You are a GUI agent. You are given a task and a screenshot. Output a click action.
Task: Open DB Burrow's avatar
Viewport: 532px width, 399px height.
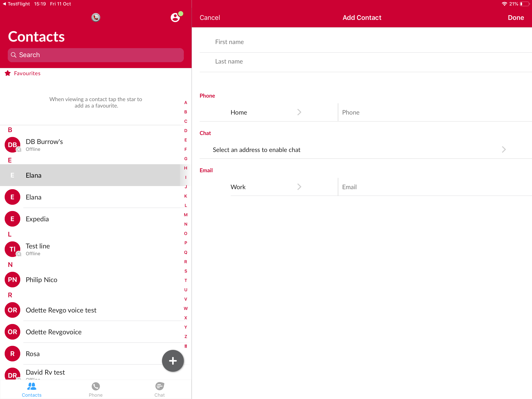(12, 145)
